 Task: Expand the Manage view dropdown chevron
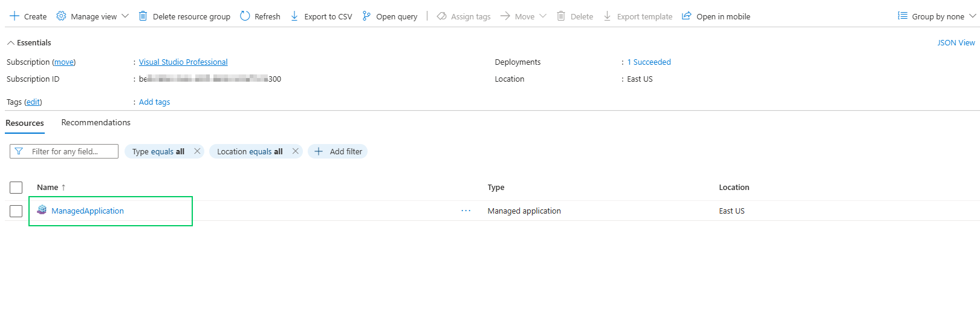coord(125,16)
